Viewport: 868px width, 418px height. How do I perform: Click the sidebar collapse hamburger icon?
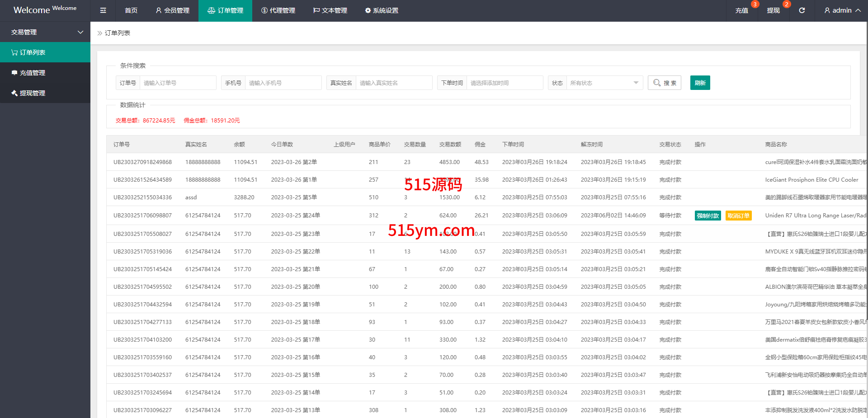tap(103, 10)
